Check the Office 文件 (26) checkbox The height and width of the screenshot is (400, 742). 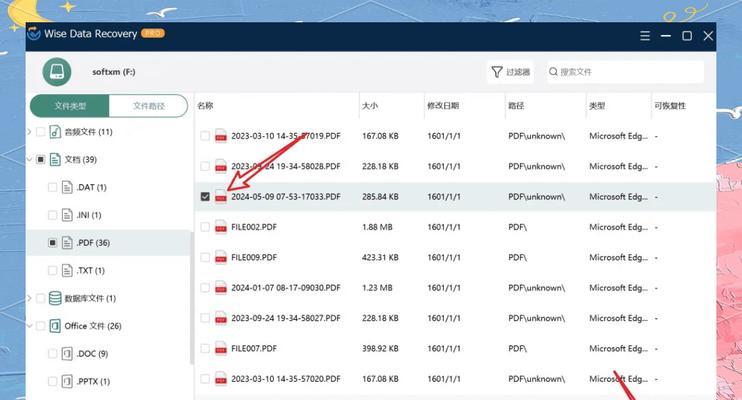click(41, 326)
